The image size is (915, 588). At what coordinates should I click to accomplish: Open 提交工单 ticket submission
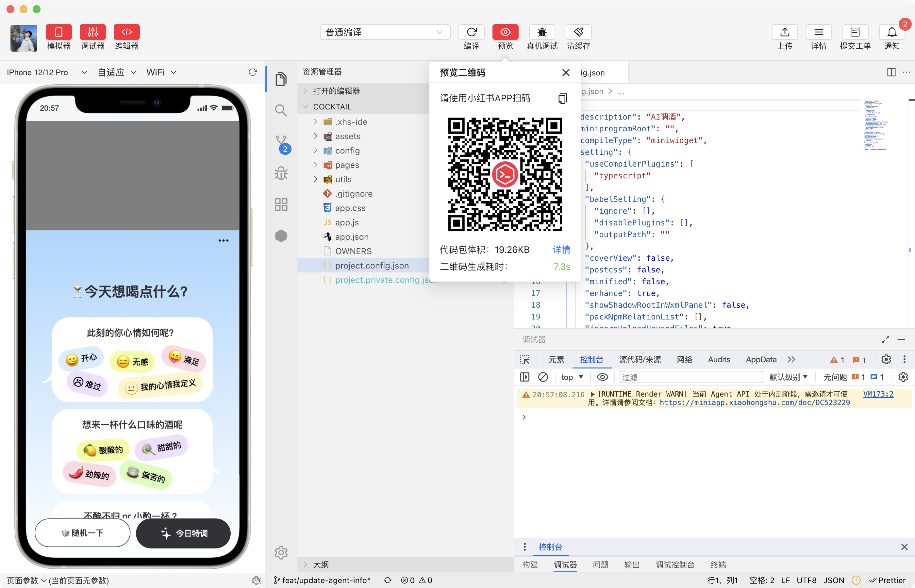point(855,32)
